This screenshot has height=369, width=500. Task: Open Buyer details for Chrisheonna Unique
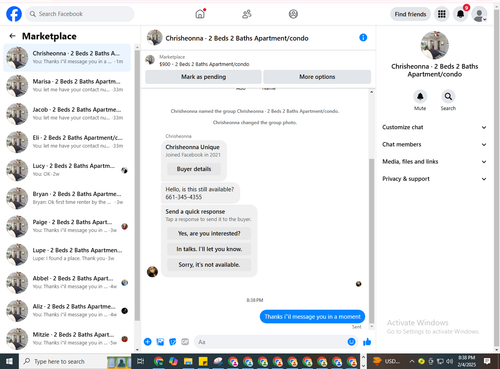194,169
